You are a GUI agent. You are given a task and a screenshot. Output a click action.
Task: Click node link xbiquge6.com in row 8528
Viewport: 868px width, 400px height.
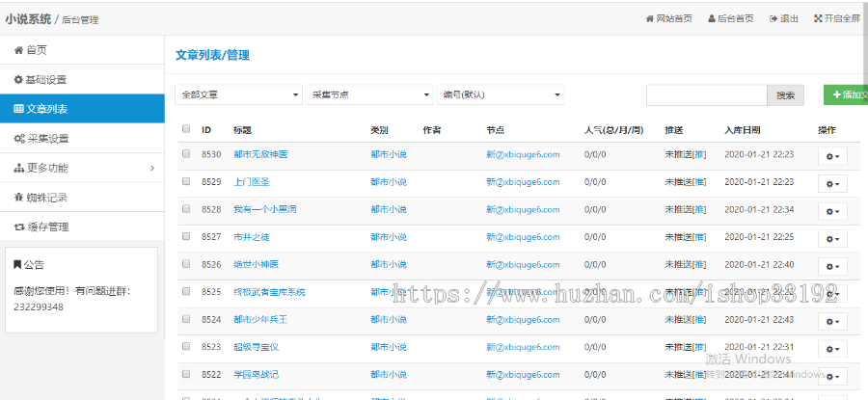tap(523, 210)
